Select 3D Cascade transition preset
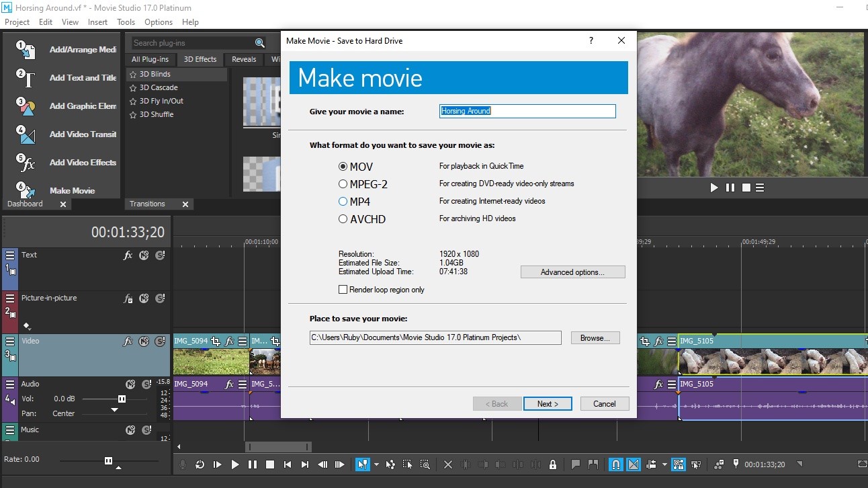Screen dimensions: 868x488 pos(159,87)
